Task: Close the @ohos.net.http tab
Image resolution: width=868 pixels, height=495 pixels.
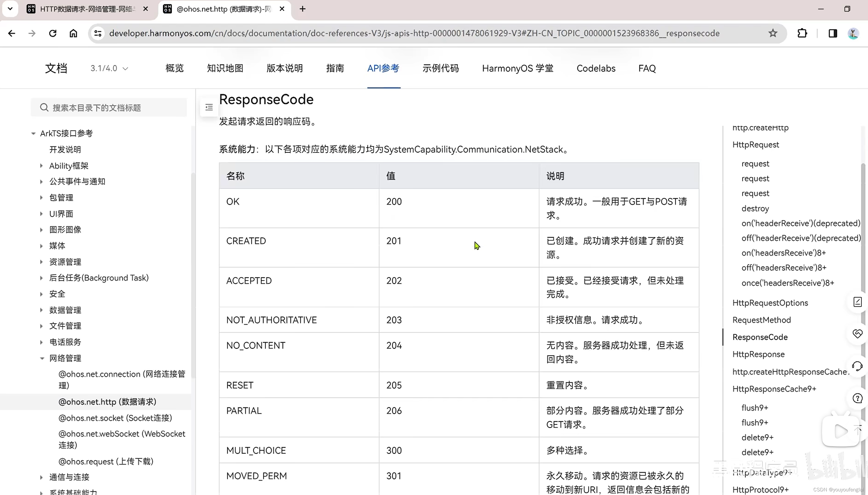Action: pyautogui.click(x=282, y=9)
